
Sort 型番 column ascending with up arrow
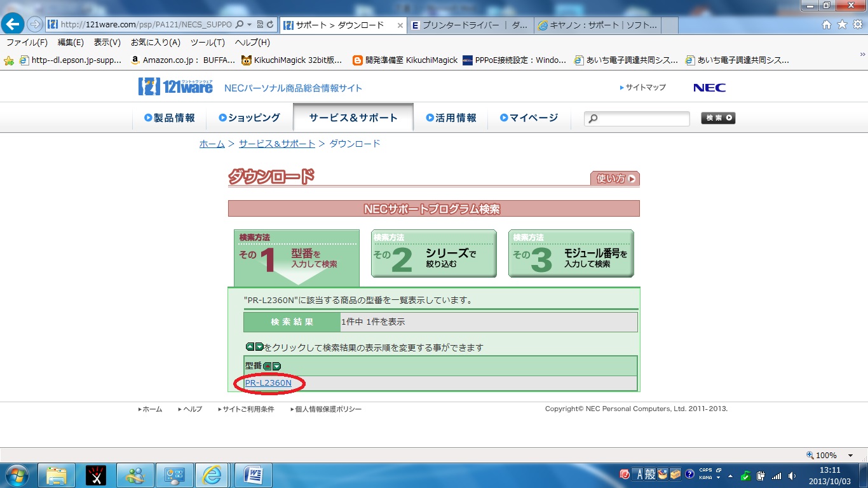coord(268,366)
